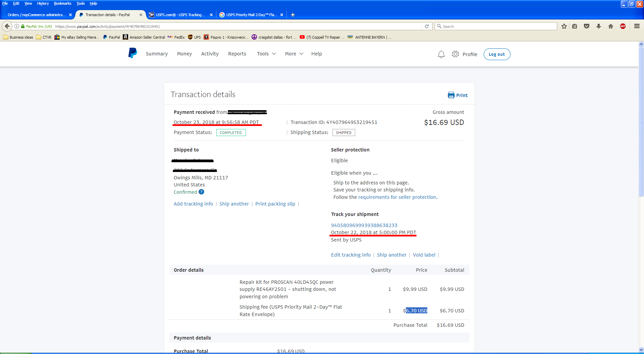Go back with the browser back arrow
644x354 pixels.
(x=7, y=26)
